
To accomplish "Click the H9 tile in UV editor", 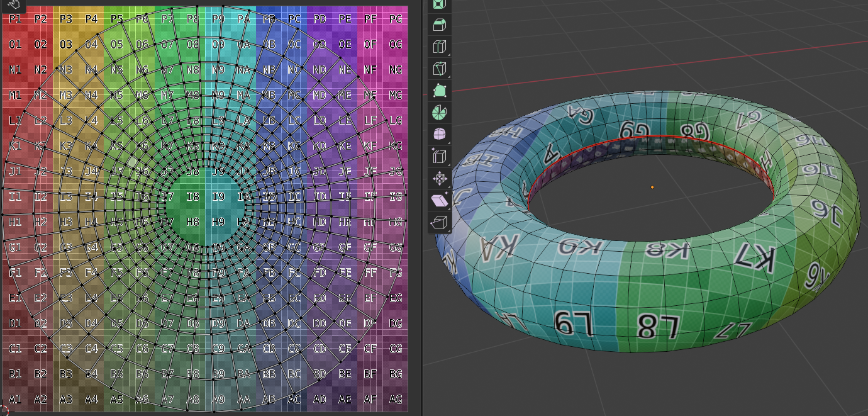I will tap(218, 222).
